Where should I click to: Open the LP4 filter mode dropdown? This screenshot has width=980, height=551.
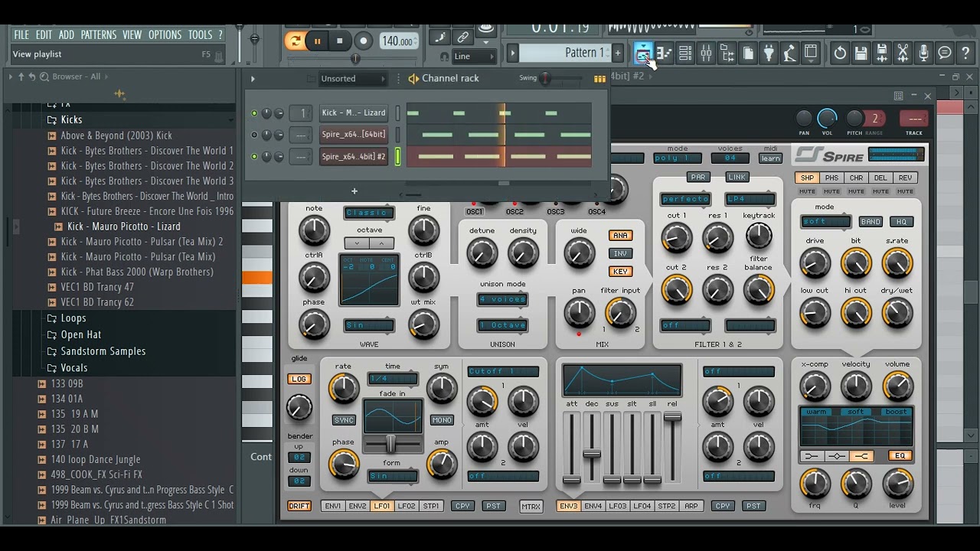pyautogui.click(x=750, y=199)
